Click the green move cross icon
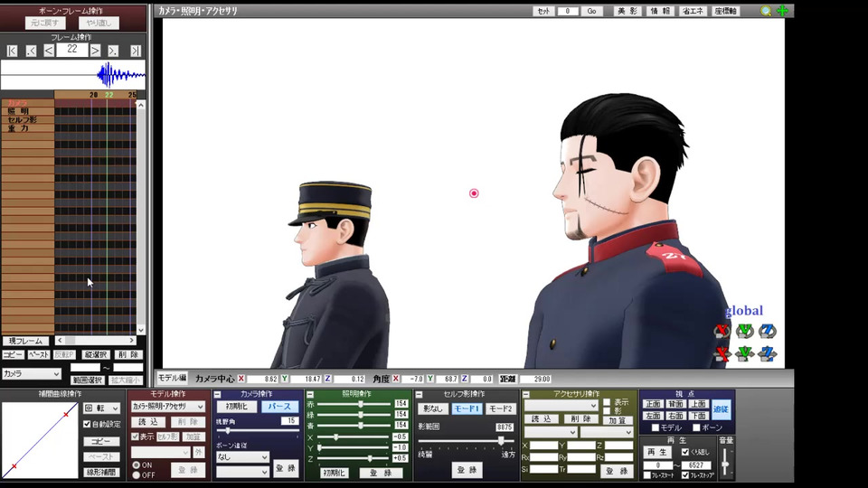Viewport: 868px width, 488px height. click(782, 11)
